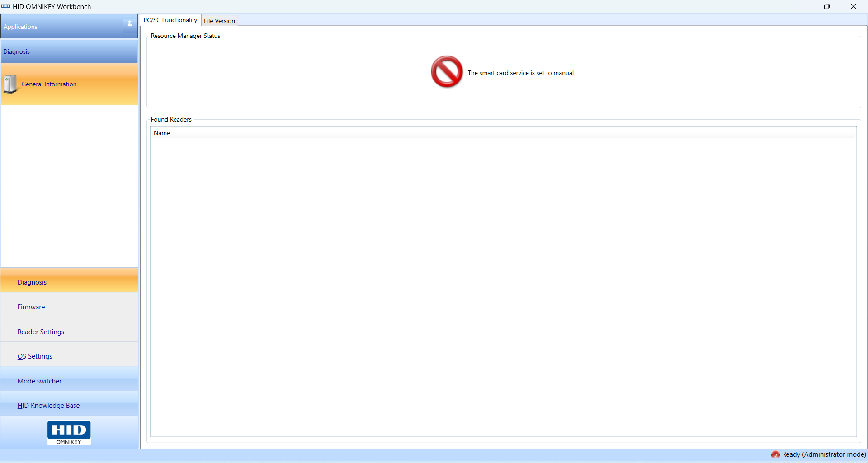Click the Diagnosis group header at top
The width and height of the screenshot is (868, 463).
(x=70, y=51)
